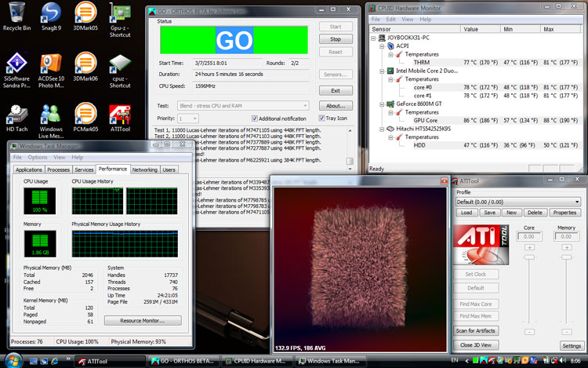Collapse the ACPI tree node
The image size is (588, 368).
(382, 46)
